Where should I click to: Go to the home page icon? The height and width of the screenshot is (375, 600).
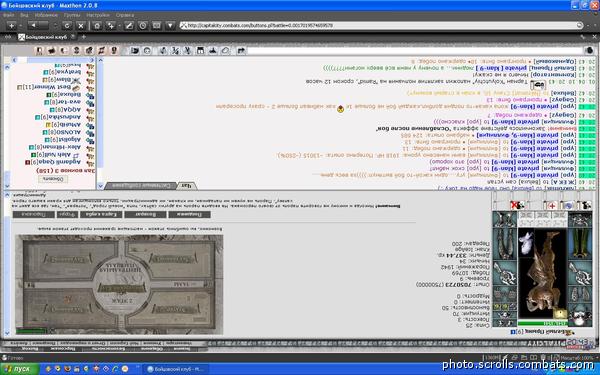pos(97,26)
